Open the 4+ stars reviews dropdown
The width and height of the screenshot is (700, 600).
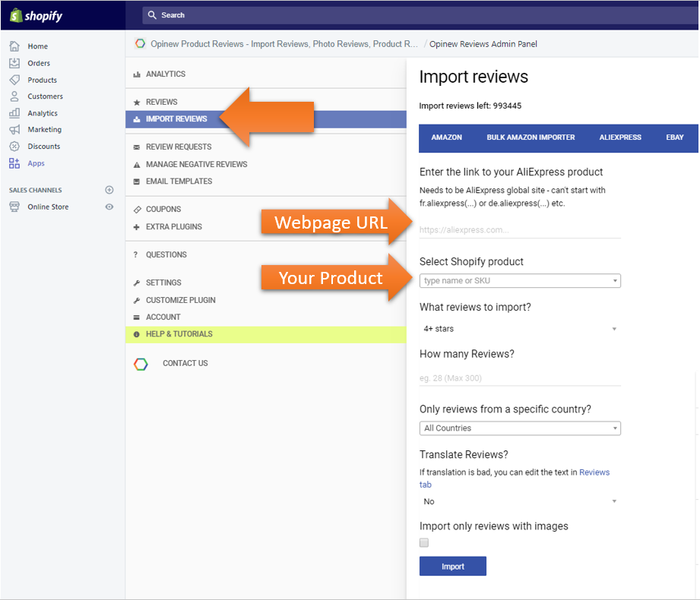click(520, 329)
